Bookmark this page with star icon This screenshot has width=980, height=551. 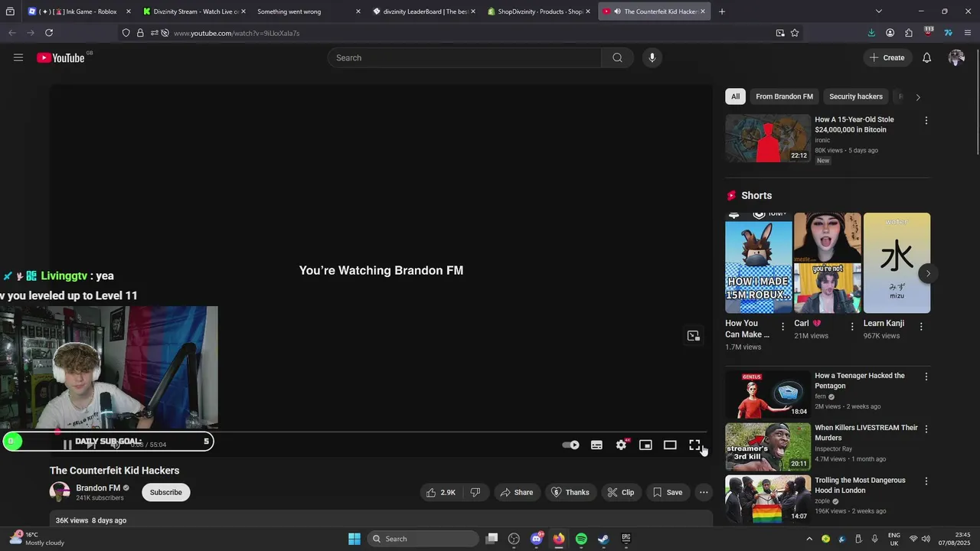795,33
